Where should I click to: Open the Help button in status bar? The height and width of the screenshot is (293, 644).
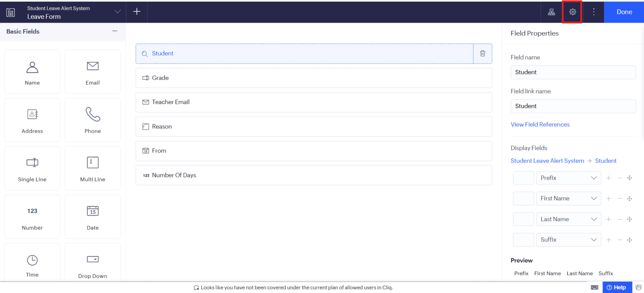click(x=617, y=287)
